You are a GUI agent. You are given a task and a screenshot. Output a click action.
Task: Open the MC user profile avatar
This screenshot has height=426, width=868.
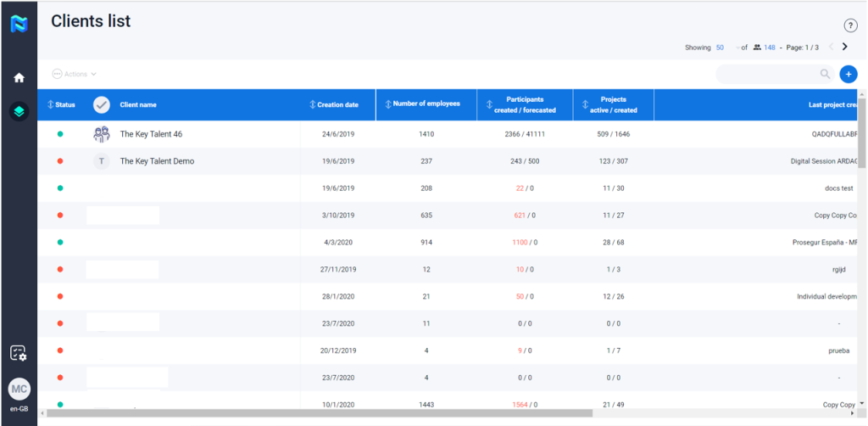[19, 390]
